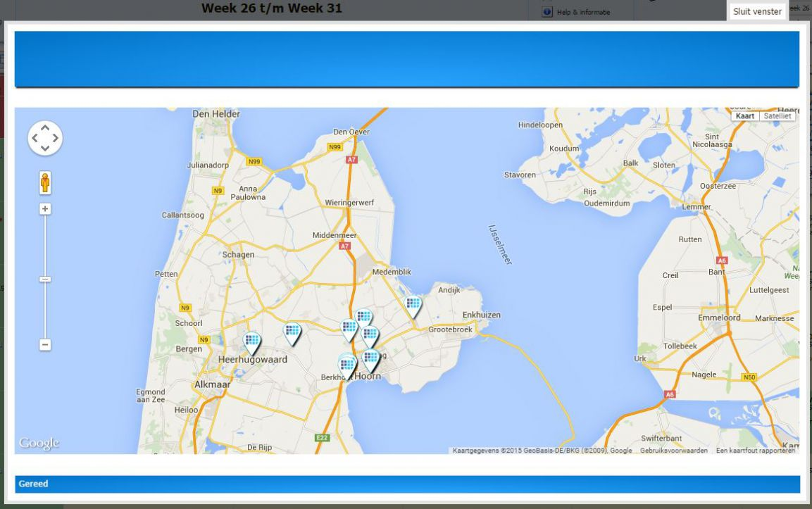Click the zoom slider handle
The height and width of the screenshot is (509, 812).
pyautogui.click(x=45, y=279)
